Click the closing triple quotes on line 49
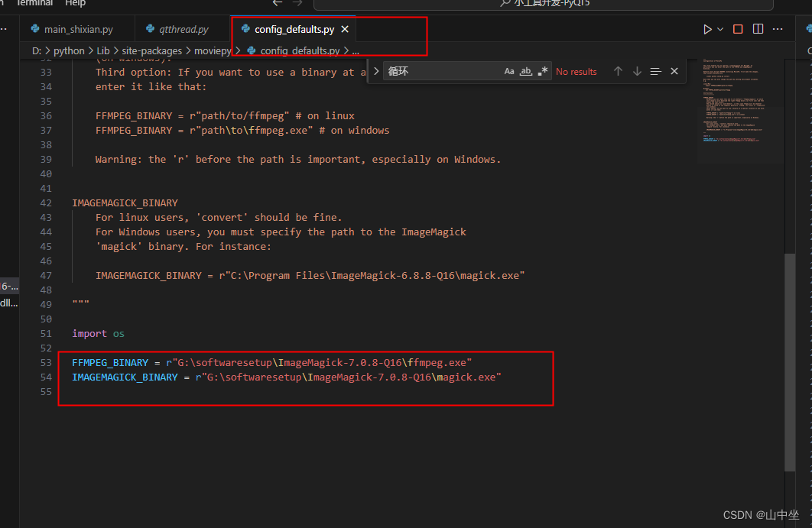The height and width of the screenshot is (528, 812). tap(80, 303)
